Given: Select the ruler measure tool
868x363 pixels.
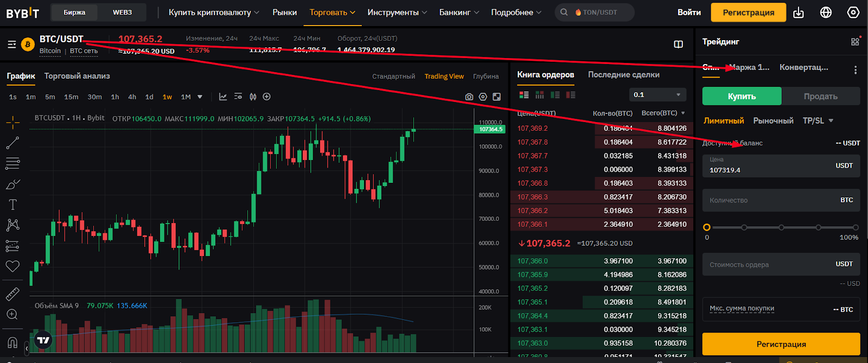Looking at the screenshot, I should point(12,294).
